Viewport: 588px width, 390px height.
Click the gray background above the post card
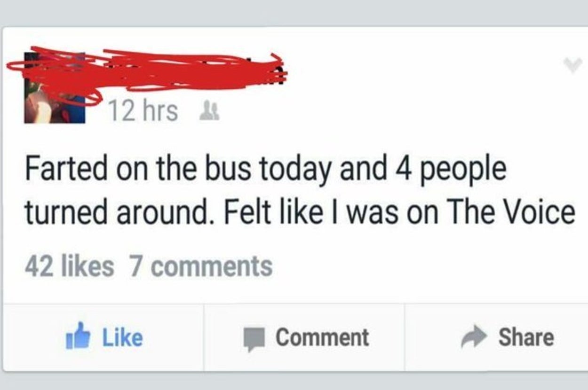[294, 12]
